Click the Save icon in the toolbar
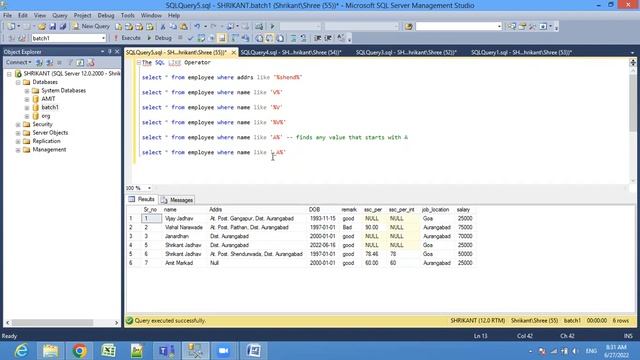This screenshot has height=360, width=640. click(53, 26)
